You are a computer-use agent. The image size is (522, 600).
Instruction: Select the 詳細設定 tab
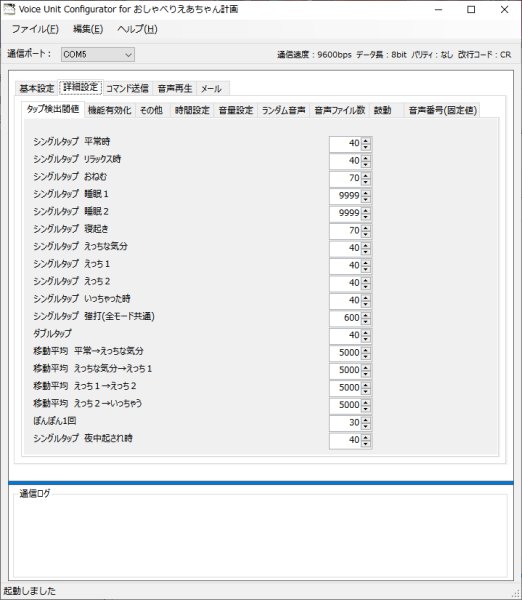(80, 87)
